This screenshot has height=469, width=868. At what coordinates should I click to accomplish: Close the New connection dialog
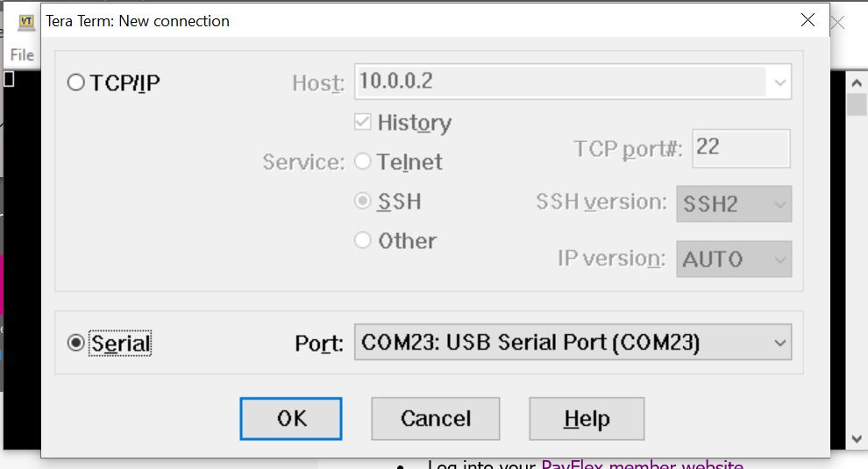pos(808,20)
